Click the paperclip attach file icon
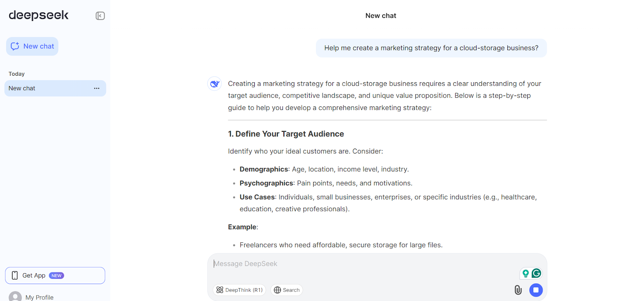 click(x=518, y=290)
